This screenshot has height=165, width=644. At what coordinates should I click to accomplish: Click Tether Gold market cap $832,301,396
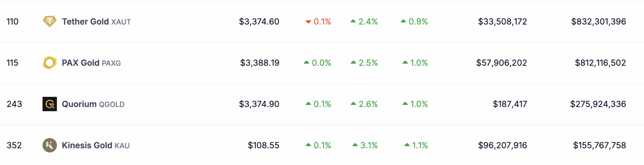(598, 22)
